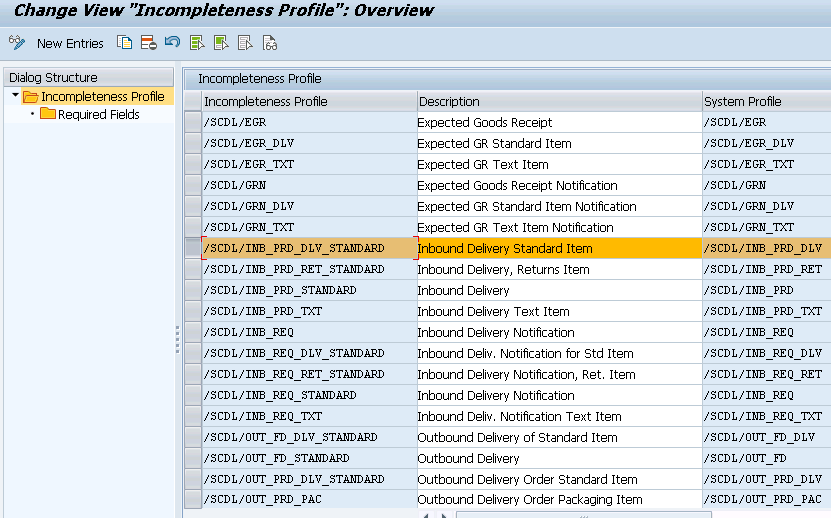831x518 pixels.
Task: Click the display/change toggle pencil icon
Action: point(16,43)
